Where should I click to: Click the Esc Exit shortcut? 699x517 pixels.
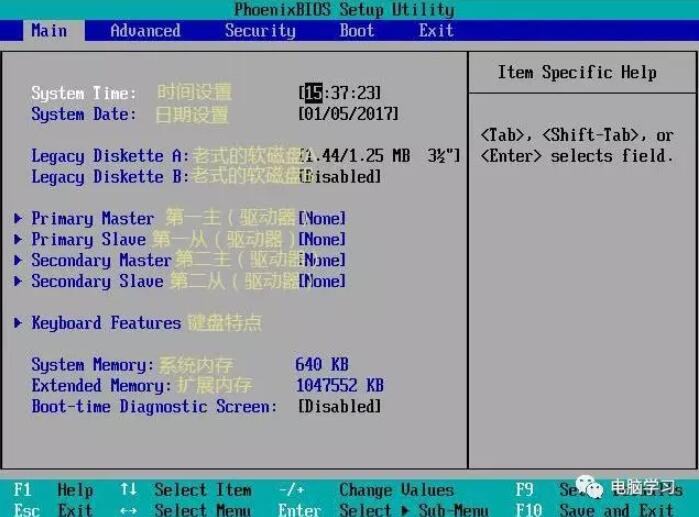[x=53, y=510]
